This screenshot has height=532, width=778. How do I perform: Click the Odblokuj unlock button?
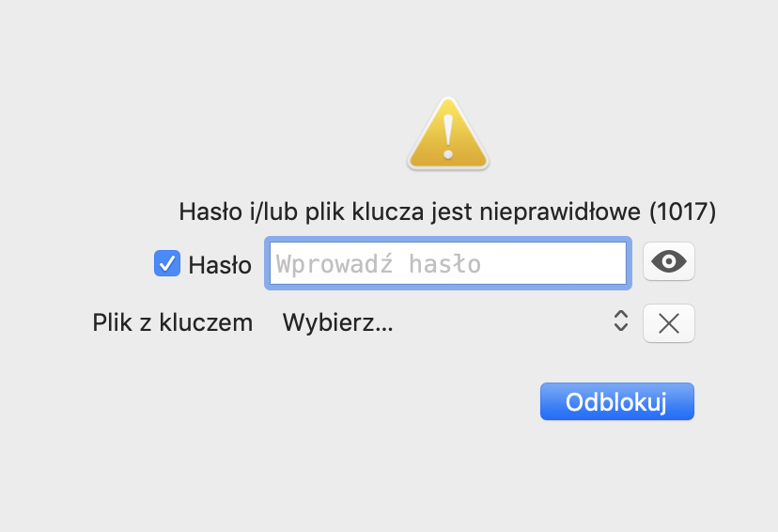(x=617, y=401)
